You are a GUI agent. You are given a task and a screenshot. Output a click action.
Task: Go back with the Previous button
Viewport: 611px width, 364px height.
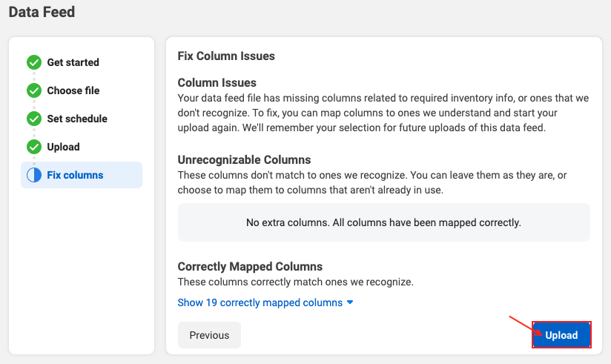pos(209,335)
